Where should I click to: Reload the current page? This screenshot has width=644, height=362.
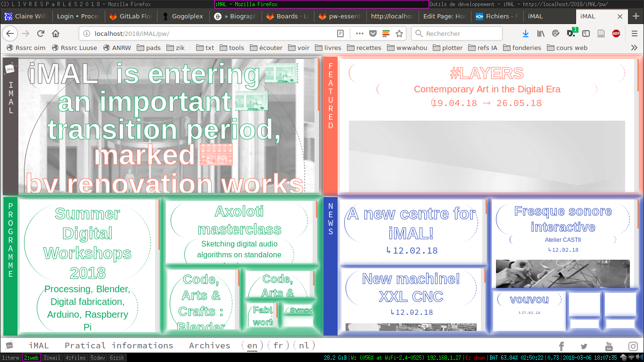pyautogui.click(x=41, y=33)
